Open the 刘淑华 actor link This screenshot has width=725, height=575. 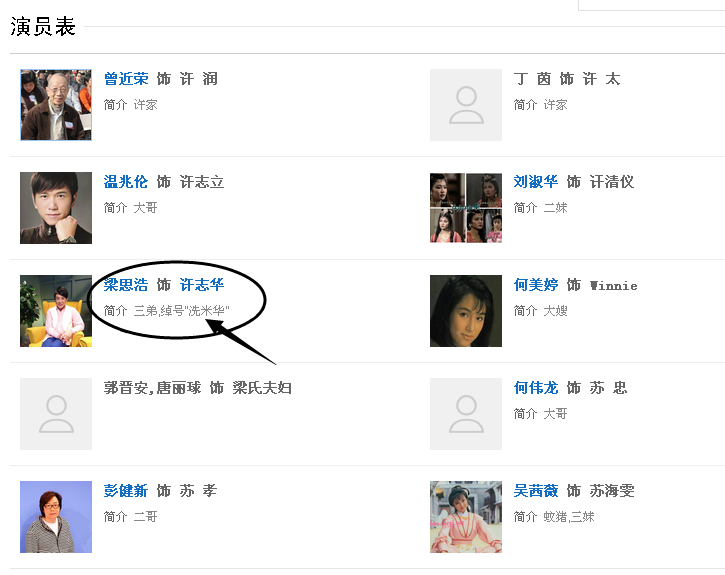(x=536, y=182)
